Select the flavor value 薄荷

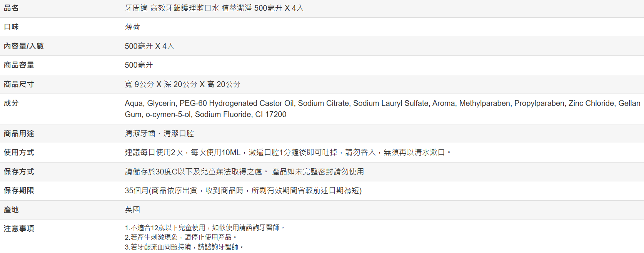click(x=132, y=27)
